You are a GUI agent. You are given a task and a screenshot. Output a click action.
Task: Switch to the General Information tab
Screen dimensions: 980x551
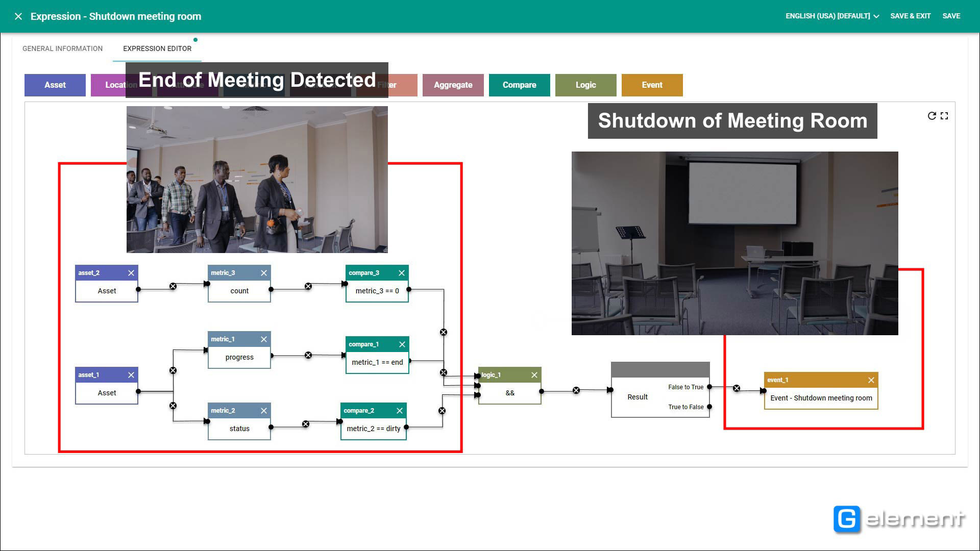[x=62, y=48]
